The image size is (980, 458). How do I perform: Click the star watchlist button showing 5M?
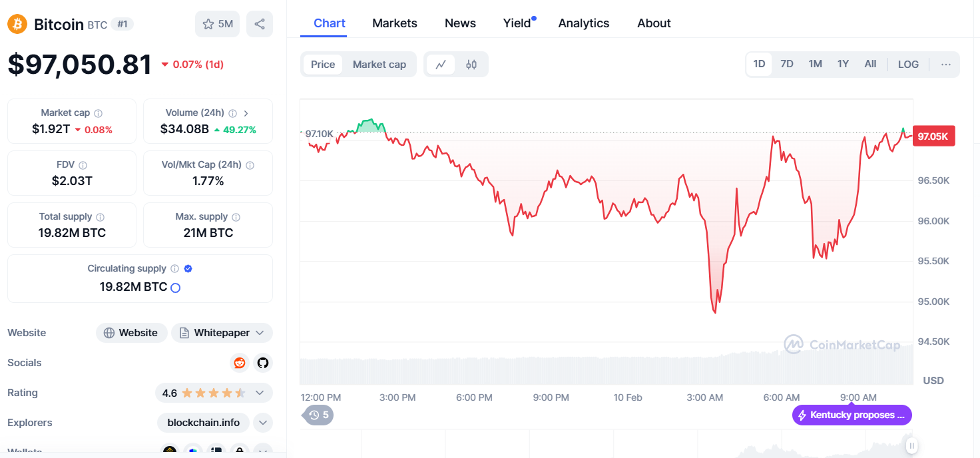(x=217, y=24)
